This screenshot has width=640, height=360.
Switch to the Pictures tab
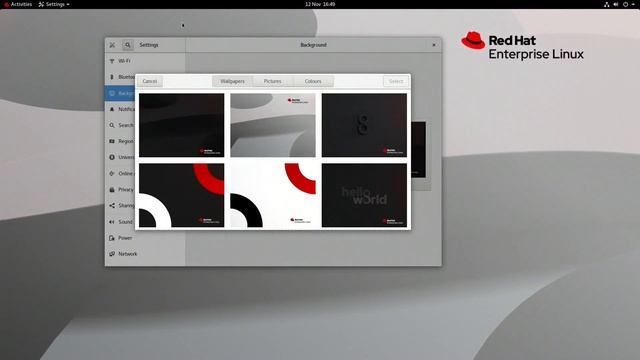click(272, 81)
